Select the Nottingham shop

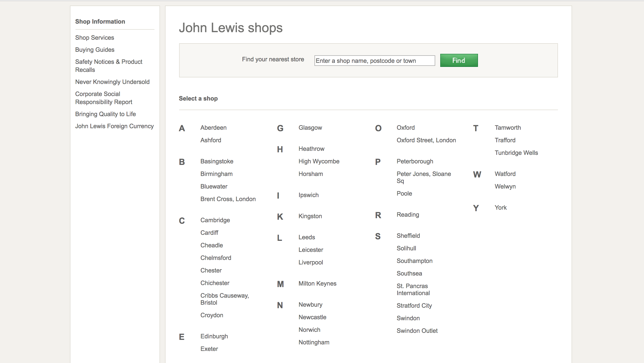tap(314, 342)
